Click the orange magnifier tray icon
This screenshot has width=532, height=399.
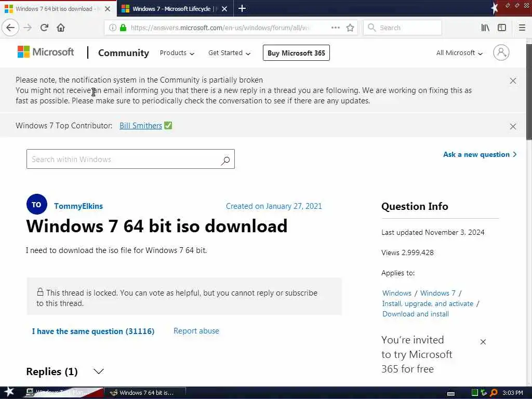coord(494,393)
